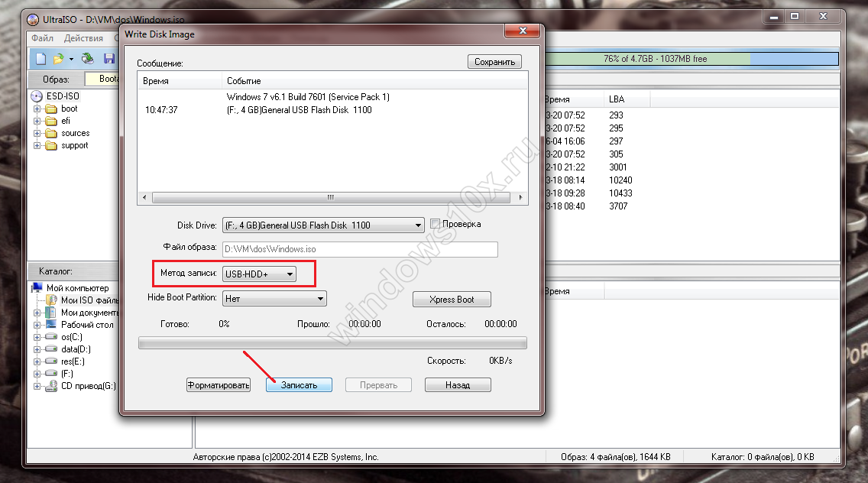The image size is (868, 483).
Task: Click the (F:) drive icon
Action: tap(51, 373)
